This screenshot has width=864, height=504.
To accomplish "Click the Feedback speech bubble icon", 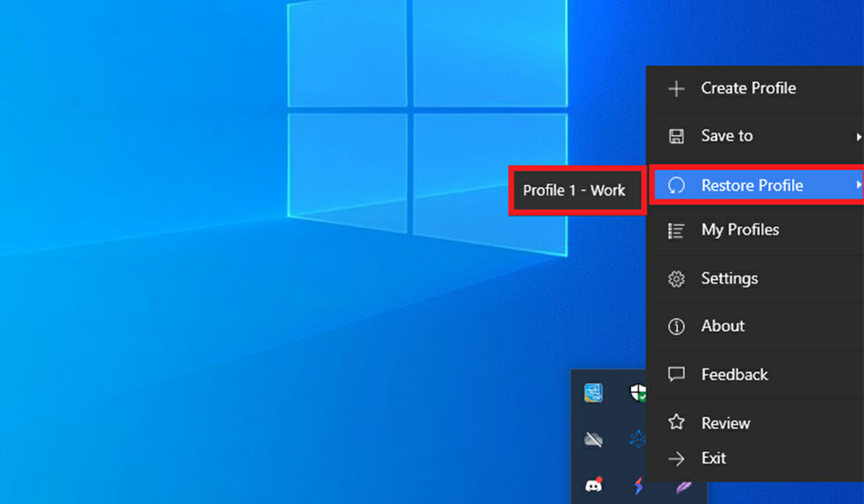I will [677, 374].
